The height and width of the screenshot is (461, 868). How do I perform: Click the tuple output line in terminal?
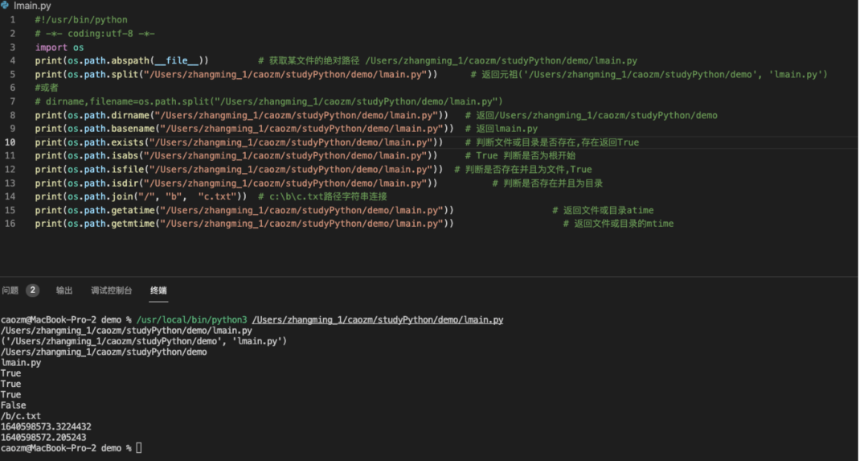click(144, 341)
